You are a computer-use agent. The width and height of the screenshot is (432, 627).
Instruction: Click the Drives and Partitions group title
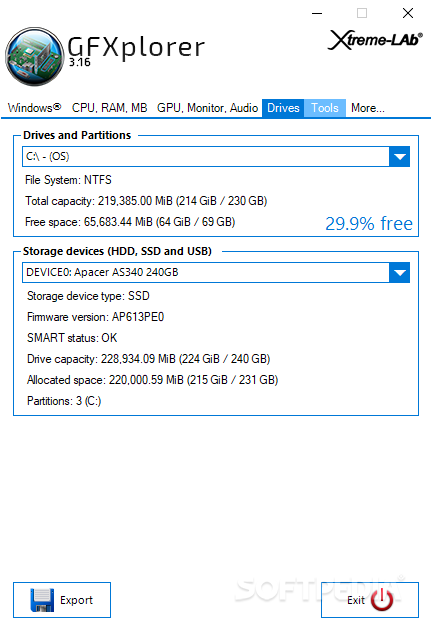coord(77,135)
